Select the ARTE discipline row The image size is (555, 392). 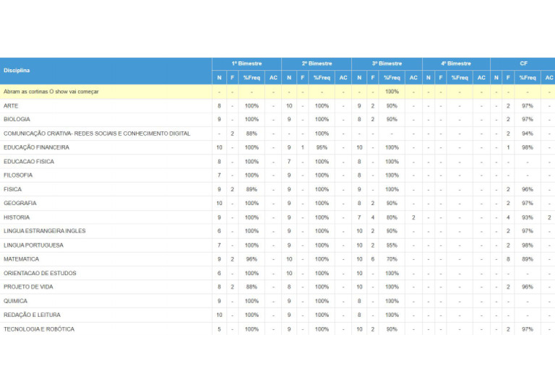point(12,105)
